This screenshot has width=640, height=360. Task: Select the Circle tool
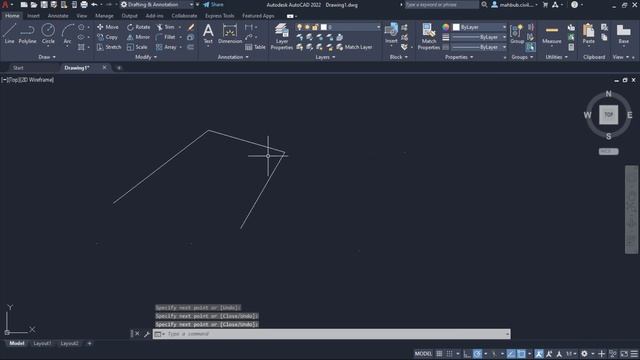tap(48, 33)
